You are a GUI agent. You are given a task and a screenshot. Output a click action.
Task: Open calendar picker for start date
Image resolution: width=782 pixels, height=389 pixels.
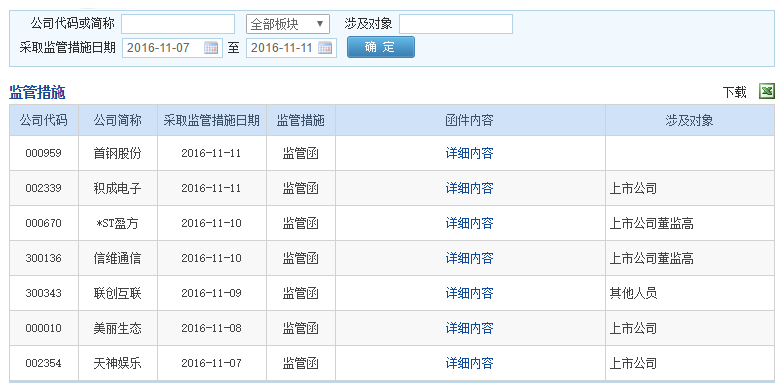point(211,48)
